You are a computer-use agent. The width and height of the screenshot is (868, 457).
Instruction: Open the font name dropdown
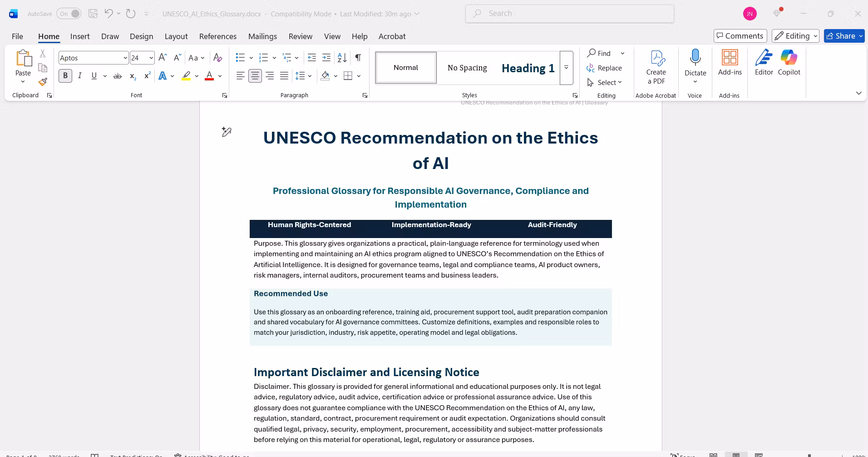coord(125,58)
